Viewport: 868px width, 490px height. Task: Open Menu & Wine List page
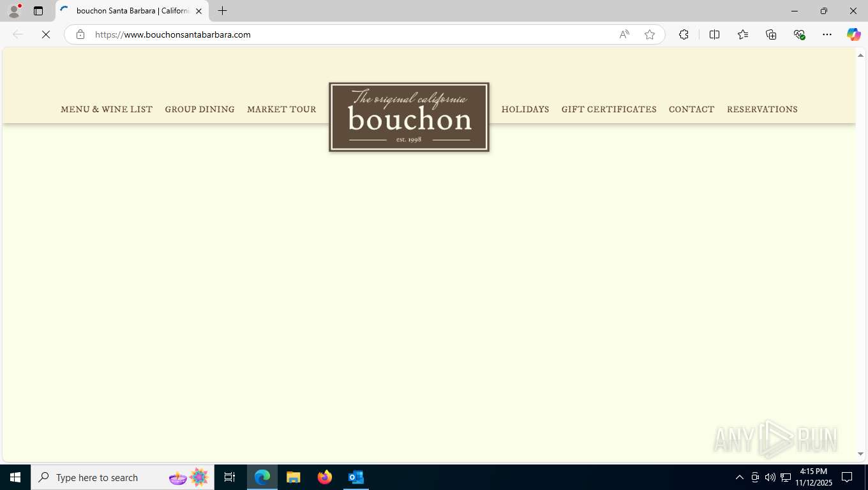(x=107, y=109)
